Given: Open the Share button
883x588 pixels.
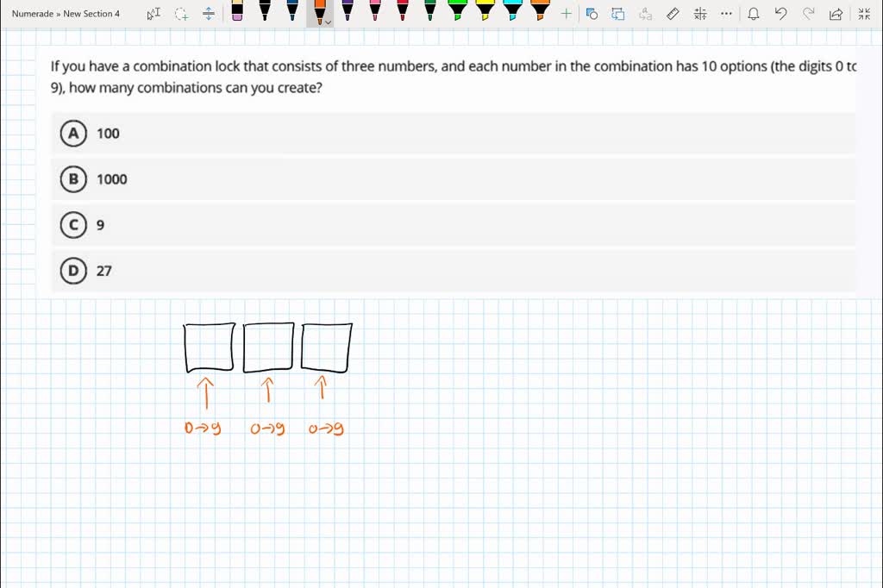Looking at the screenshot, I should [x=836, y=14].
